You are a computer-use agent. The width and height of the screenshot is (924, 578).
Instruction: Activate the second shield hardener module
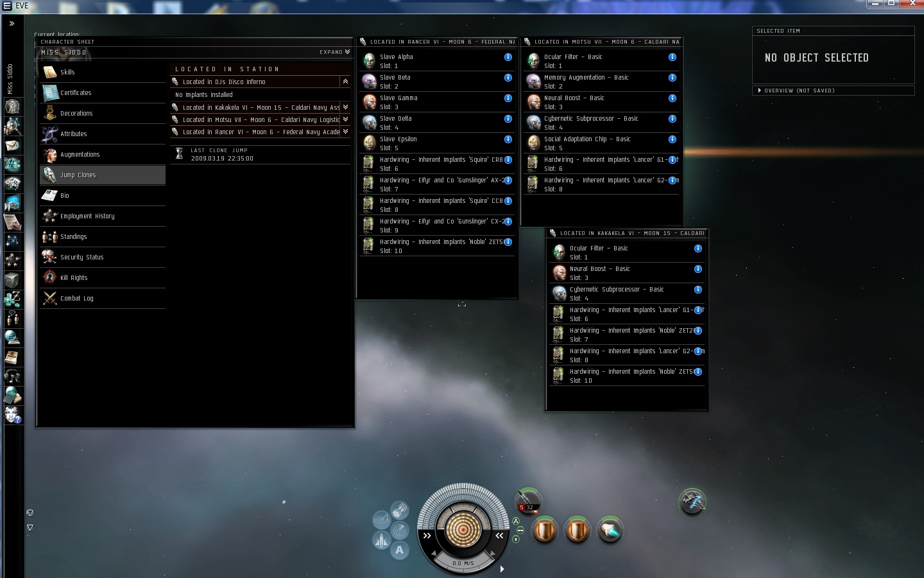(577, 530)
